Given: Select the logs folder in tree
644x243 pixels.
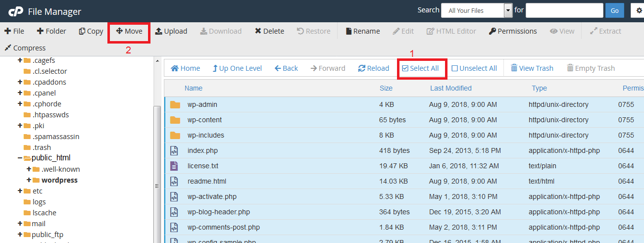Looking at the screenshot, I should pyautogui.click(x=39, y=202).
